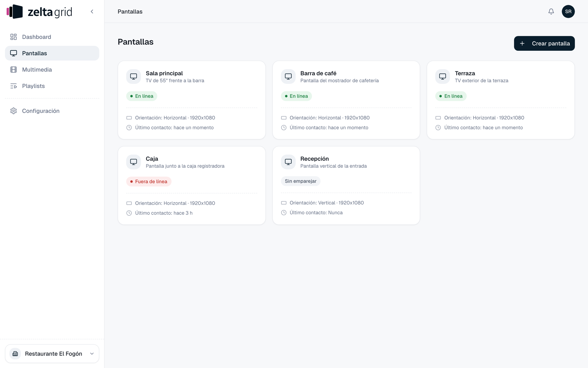Click the Caja monitor icon
588x368 pixels.
tap(134, 162)
